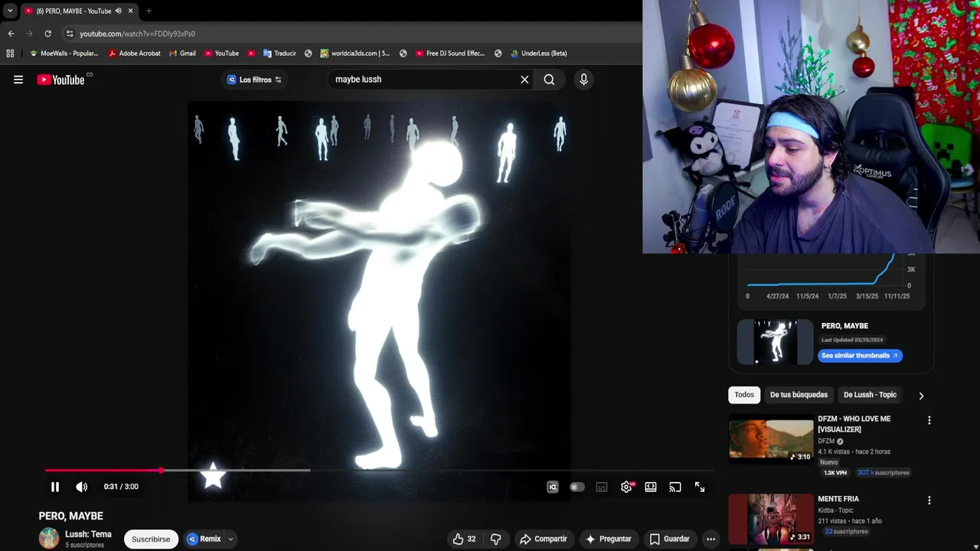Open the small bookmark after the YouTube bookmark
This screenshot has width=980, height=551.
tap(251, 54)
